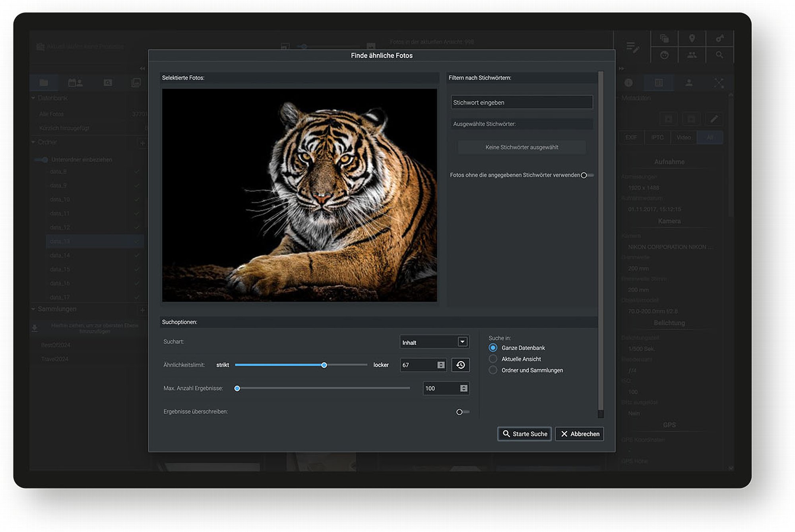Toggle Unterordner einbeziehen switch
Image resolution: width=795 pixels, height=532 pixels.
pyautogui.click(x=41, y=160)
